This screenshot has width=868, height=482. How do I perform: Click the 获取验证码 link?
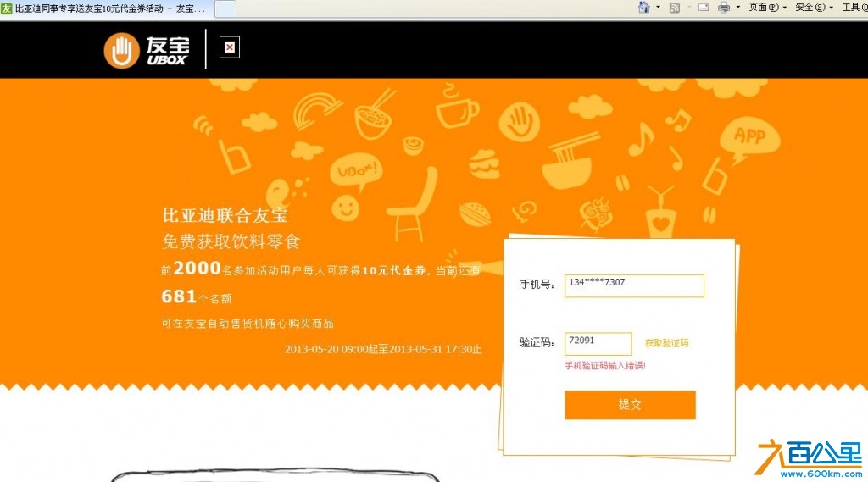tap(666, 343)
